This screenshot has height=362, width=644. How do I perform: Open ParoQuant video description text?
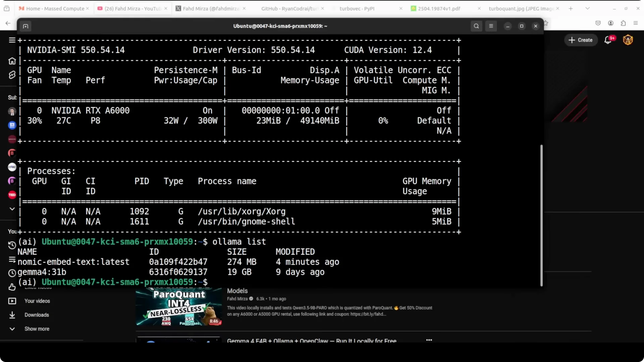coord(329,311)
